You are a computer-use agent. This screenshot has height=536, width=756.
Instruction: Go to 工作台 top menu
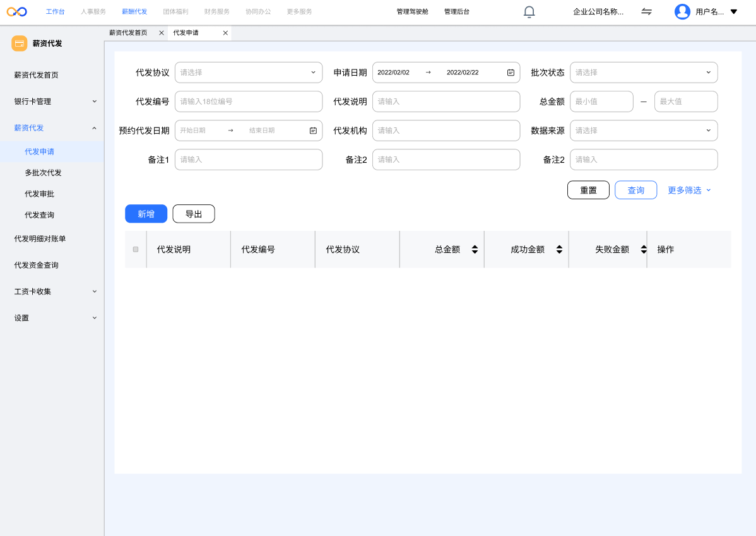[x=55, y=11]
